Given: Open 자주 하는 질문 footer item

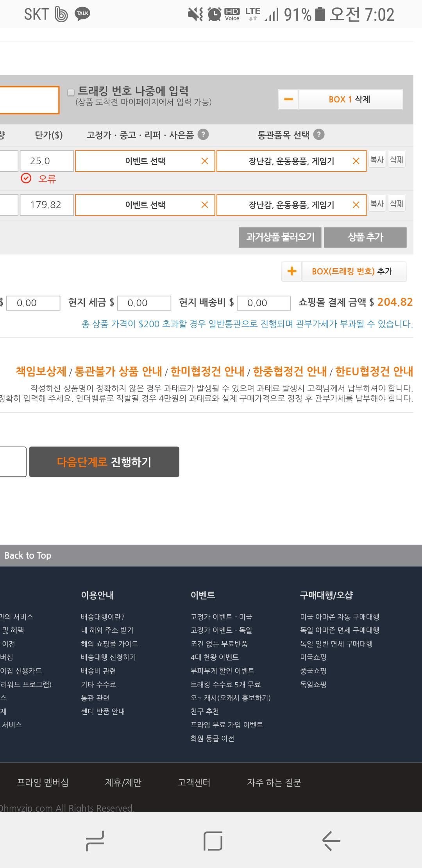Looking at the screenshot, I should point(274,782).
